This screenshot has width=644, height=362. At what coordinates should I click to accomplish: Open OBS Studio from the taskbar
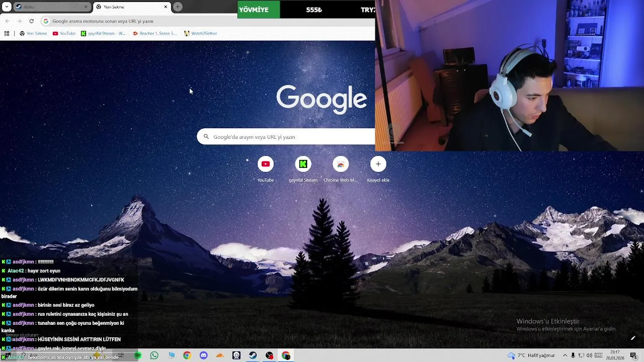(270, 355)
